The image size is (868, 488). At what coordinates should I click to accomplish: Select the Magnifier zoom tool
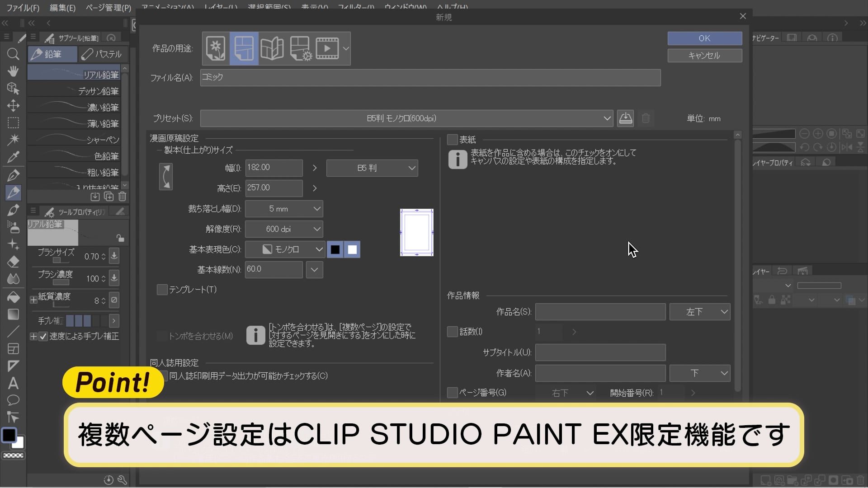13,54
